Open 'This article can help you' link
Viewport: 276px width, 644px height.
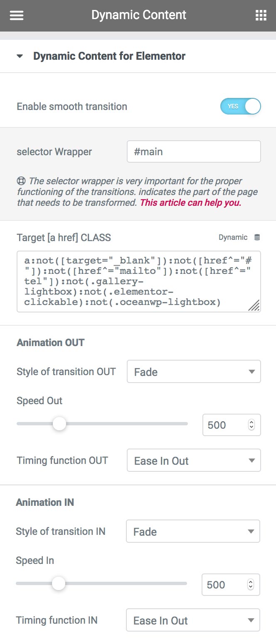tap(190, 203)
